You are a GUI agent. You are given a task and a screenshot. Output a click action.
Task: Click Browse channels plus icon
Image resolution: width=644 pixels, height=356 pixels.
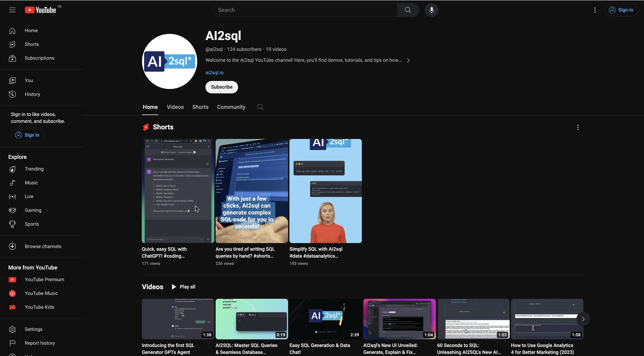pos(12,246)
